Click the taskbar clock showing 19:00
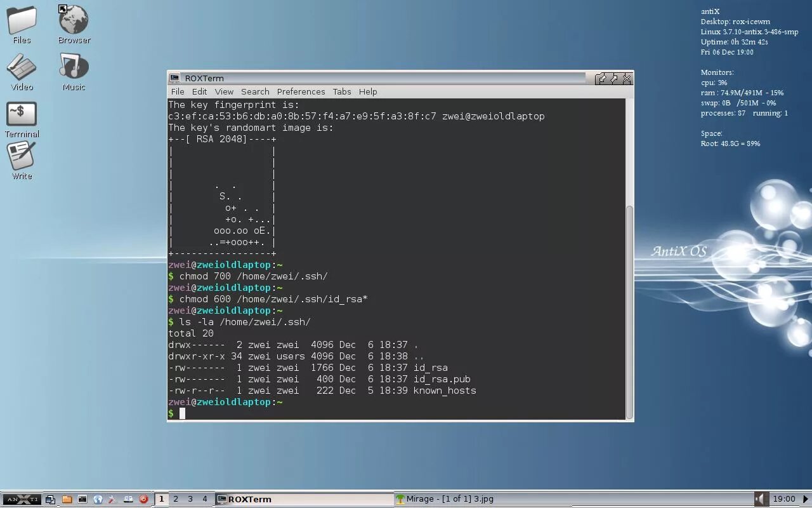 (784, 499)
